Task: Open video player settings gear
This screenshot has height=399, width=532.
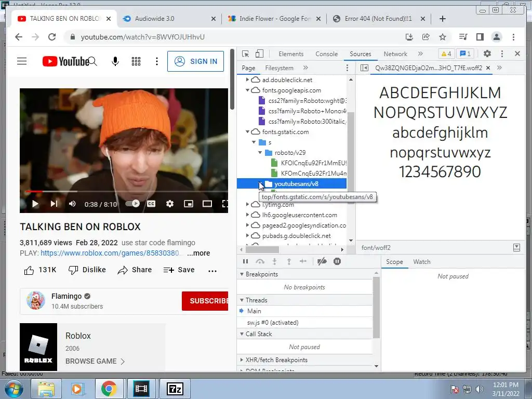Action: click(170, 204)
